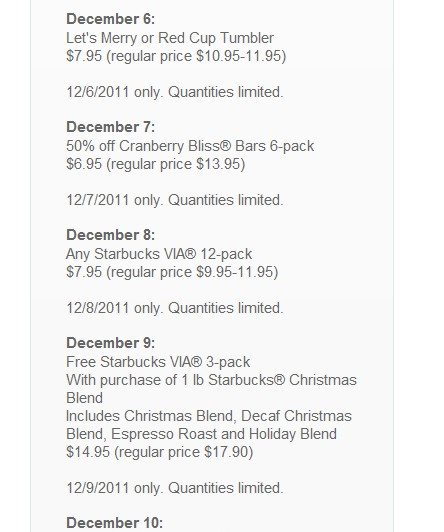Select Any Starbucks VIA 12-pack line
This screenshot has height=532, width=444.
tap(159, 254)
